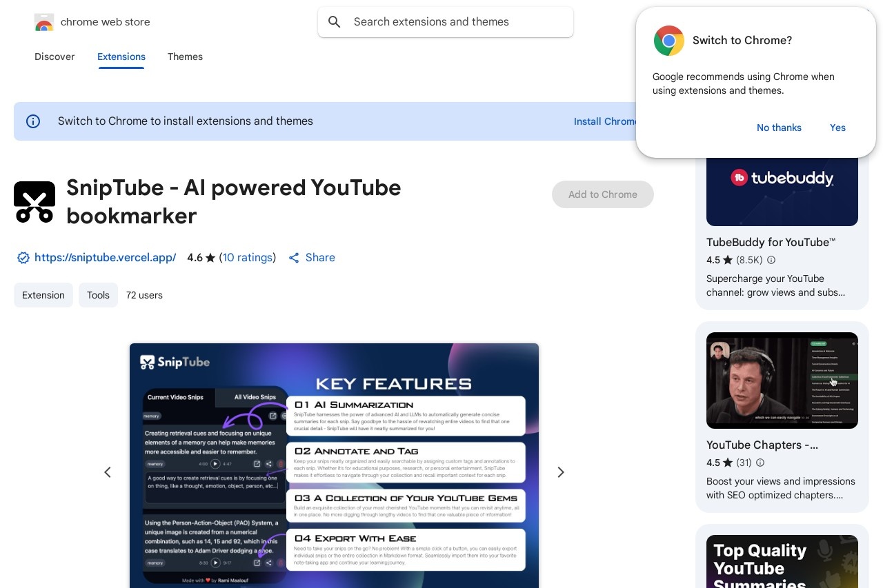Show the previous screenshot with the left arrow
The height and width of the screenshot is (588, 883).
coord(108,472)
